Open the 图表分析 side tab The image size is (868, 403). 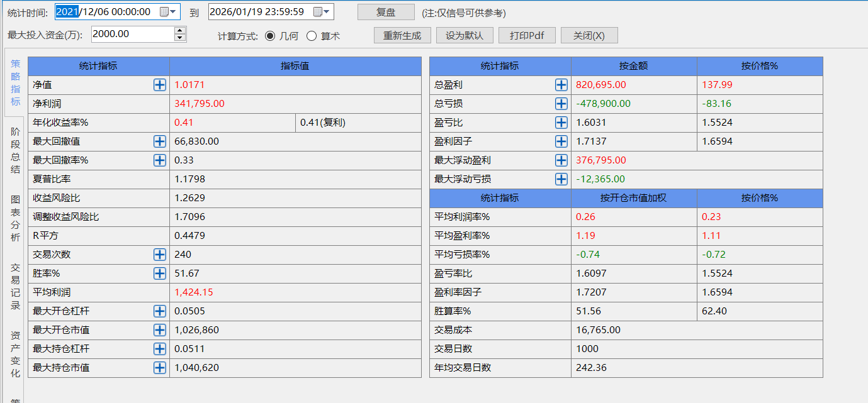(x=15, y=218)
